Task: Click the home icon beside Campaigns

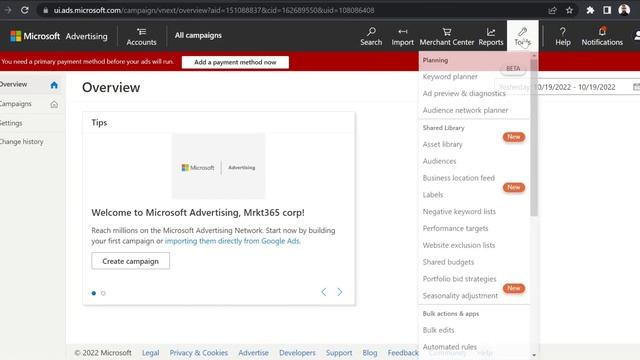Action: [x=54, y=104]
